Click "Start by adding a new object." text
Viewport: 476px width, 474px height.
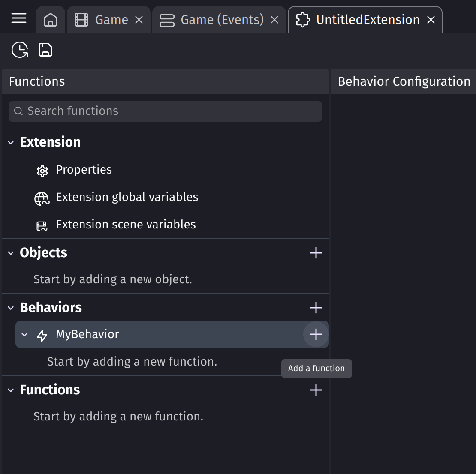113,279
